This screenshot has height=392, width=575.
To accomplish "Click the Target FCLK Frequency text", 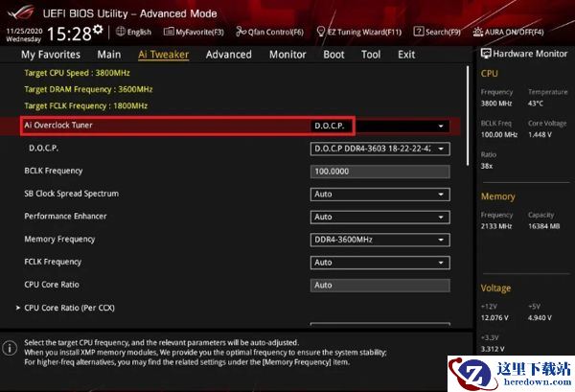I will [86, 105].
